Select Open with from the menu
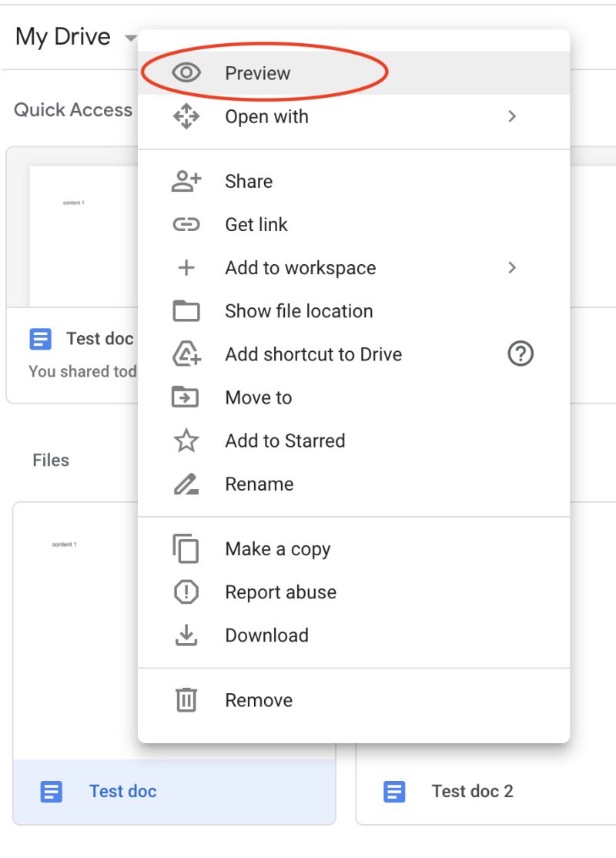The width and height of the screenshot is (616, 858). (266, 116)
